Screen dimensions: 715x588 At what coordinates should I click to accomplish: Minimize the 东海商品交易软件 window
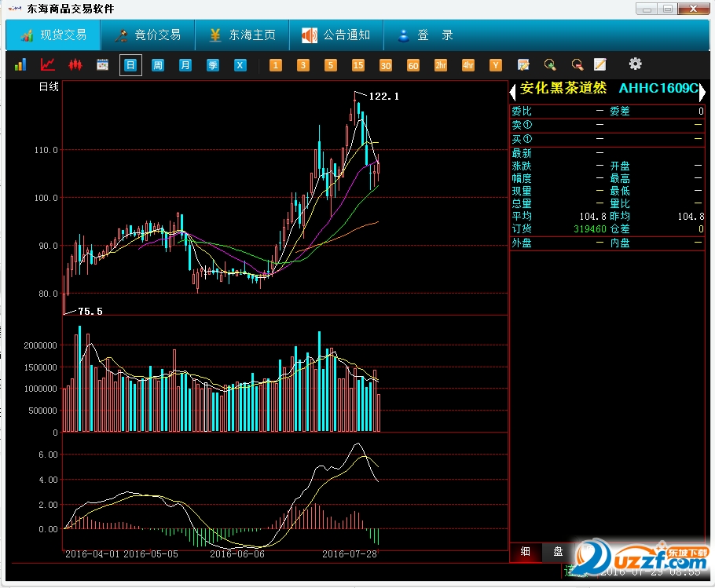pyautogui.click(x=647, y=9)
